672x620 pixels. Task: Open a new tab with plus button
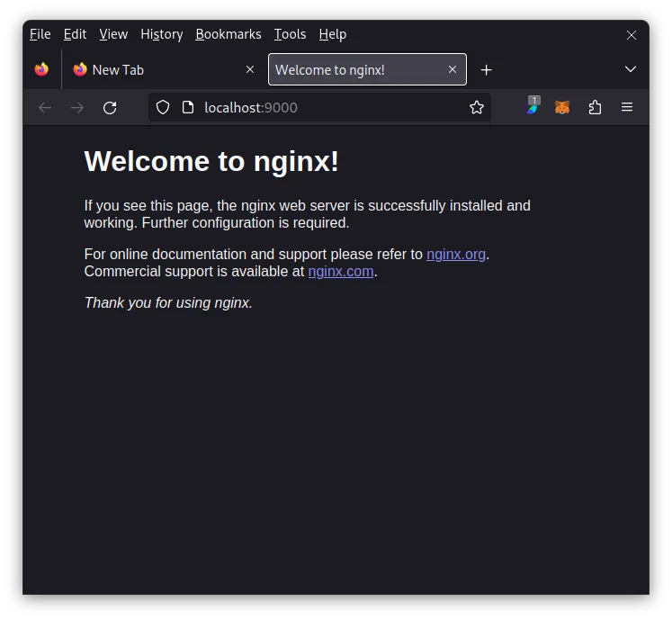[x=486, y=70]
